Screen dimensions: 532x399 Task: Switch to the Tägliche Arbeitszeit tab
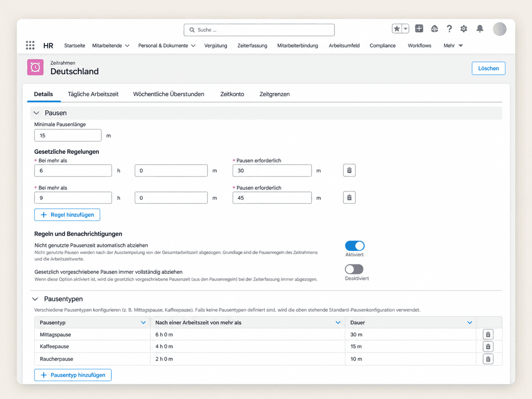(x=93, y=94)
